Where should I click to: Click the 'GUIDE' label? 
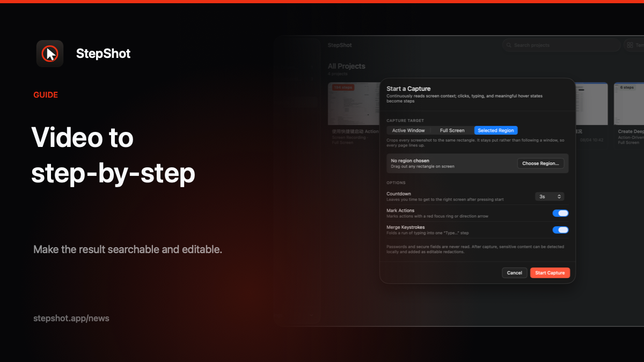click(46, 95)
